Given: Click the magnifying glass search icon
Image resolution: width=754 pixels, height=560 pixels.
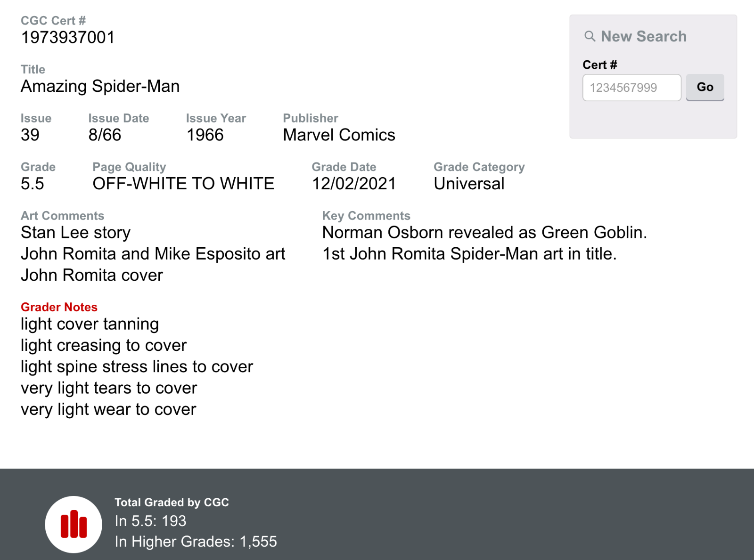Looking at the screenshot, I should click(x=590, y=36).
